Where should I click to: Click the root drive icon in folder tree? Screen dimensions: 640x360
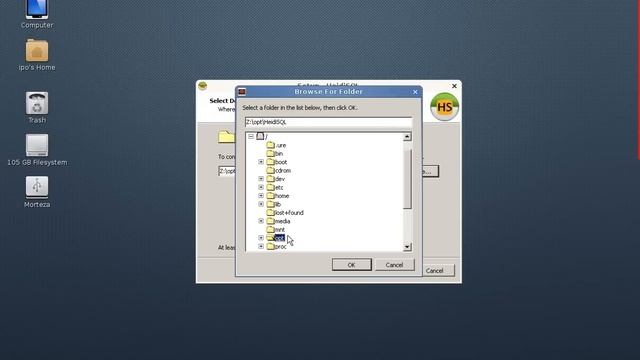260,136
